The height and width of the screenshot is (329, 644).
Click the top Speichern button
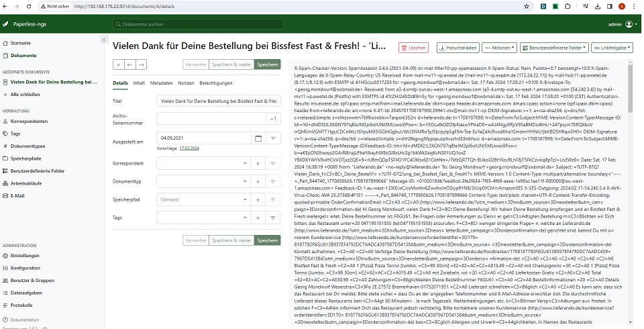(x=268, y=64)
